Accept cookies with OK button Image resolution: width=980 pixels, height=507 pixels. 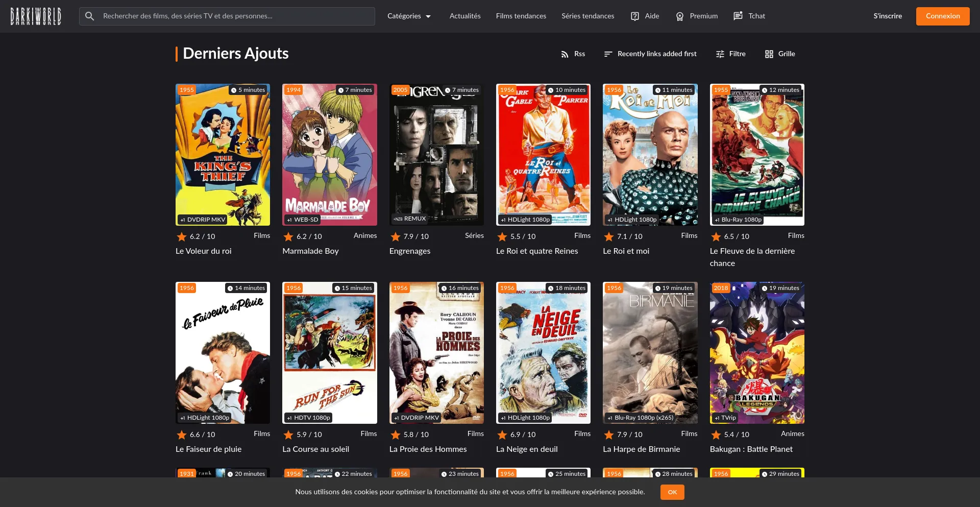(x=672, y=492)
